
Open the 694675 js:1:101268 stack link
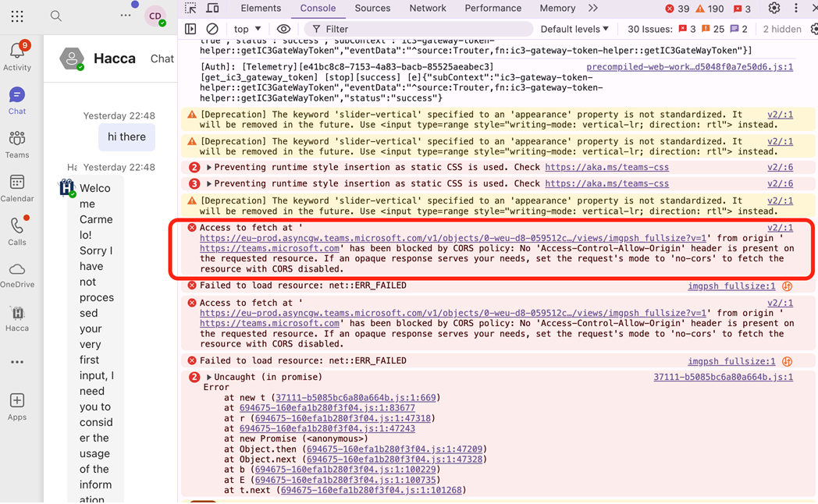pyautogui.click(x=371, y=491)
